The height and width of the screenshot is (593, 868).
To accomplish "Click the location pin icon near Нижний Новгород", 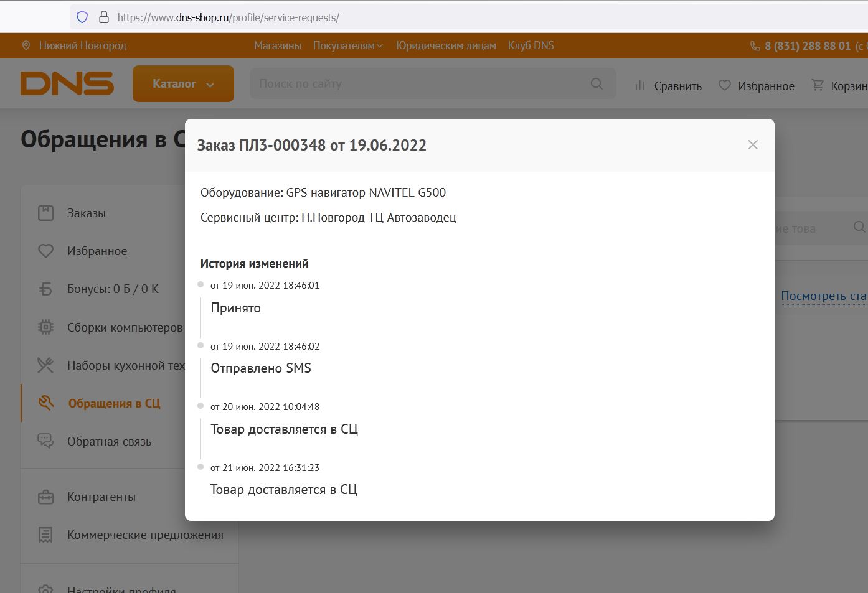I will (26, 45).
